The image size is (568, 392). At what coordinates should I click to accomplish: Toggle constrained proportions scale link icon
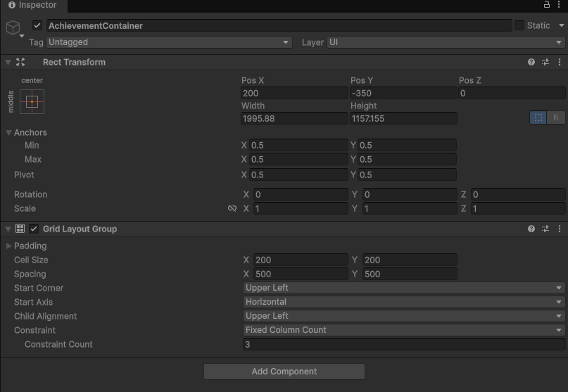pyautogui.click(x=232, y=208)
